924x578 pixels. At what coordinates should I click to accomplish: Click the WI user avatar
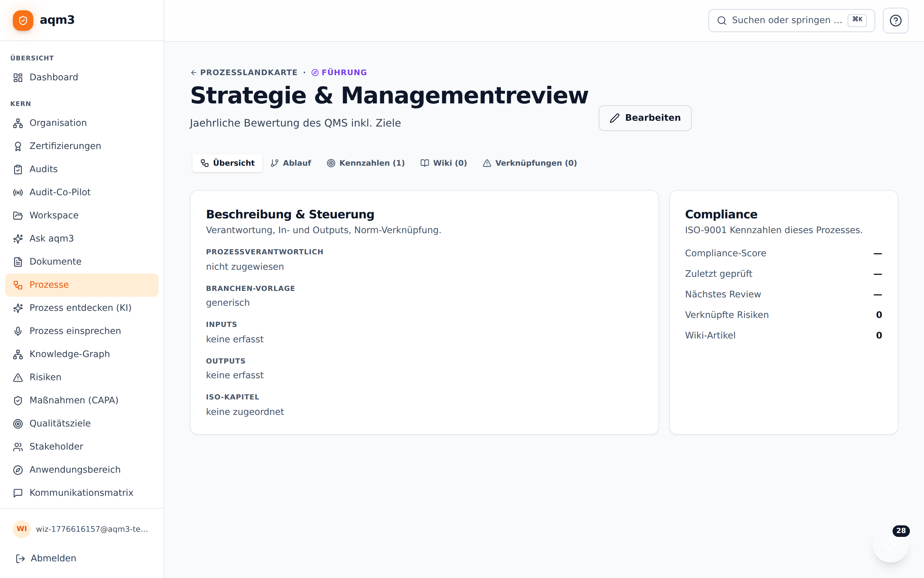[x=22, y=529]
